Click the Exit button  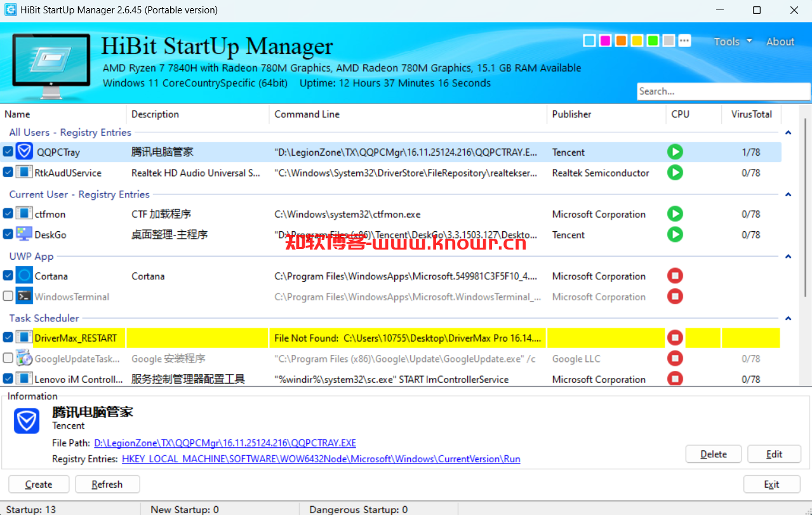(771, 484)
